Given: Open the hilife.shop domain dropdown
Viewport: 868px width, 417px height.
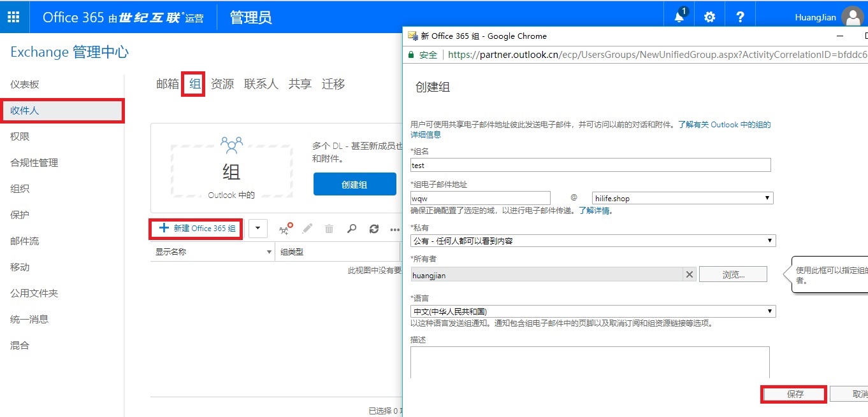Looking at the screenshot, I should (683, 198).
